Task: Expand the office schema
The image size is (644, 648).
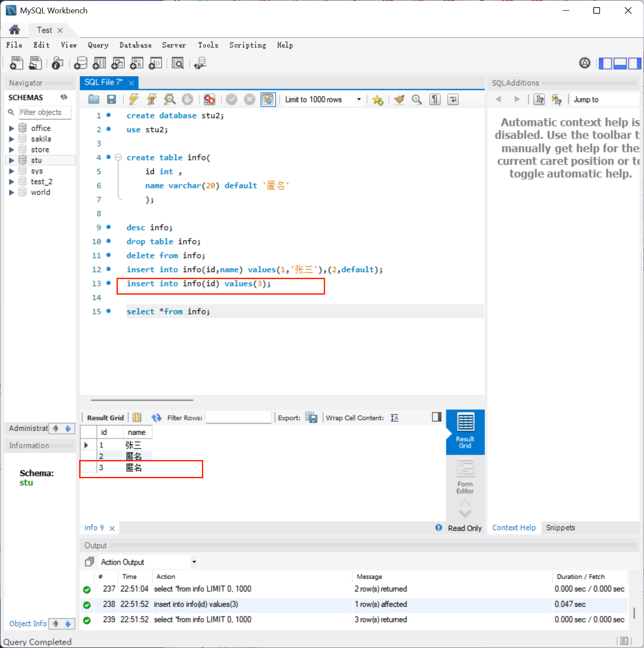Action: point(12,128)
